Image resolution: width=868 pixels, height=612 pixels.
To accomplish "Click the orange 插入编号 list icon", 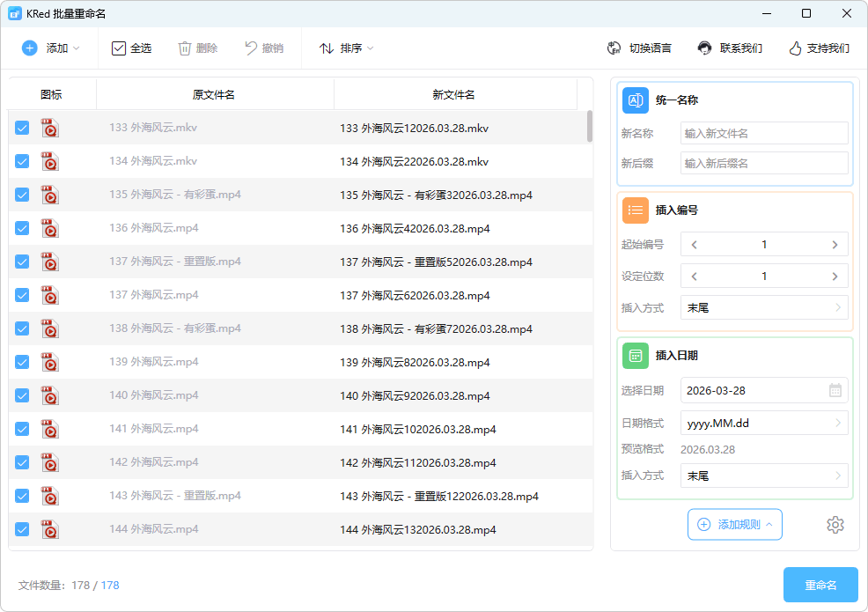I will [x=636, y=210].
